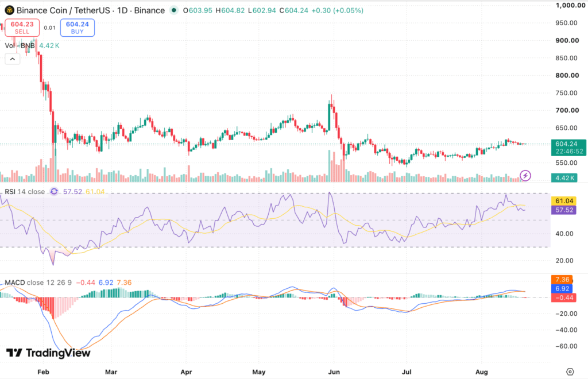Screen dimensions: 588x379
Task: Click the 550.00 price axis label
Action: click(x=566, y=163)
